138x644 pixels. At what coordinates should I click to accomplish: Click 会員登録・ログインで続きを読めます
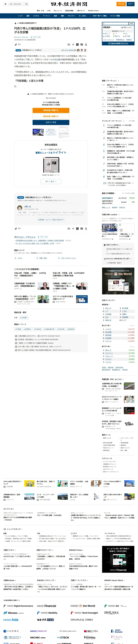(51, 220)
